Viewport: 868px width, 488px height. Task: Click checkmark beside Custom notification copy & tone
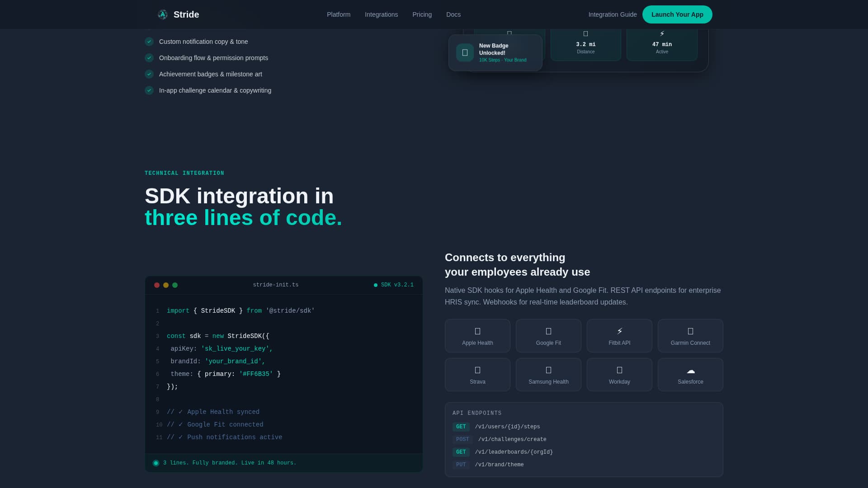[x=149, y=42]
